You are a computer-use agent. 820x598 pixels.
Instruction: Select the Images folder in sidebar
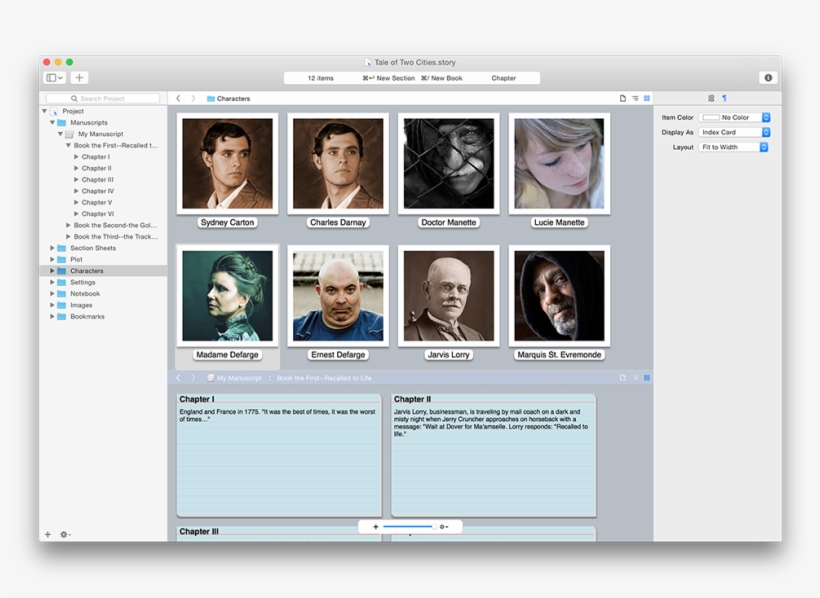click(81, 305)
